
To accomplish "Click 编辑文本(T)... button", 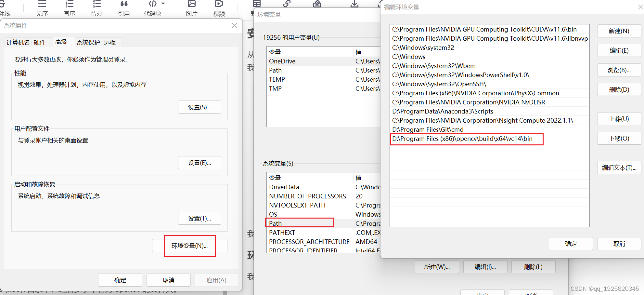I will click(x=619, y=168).
